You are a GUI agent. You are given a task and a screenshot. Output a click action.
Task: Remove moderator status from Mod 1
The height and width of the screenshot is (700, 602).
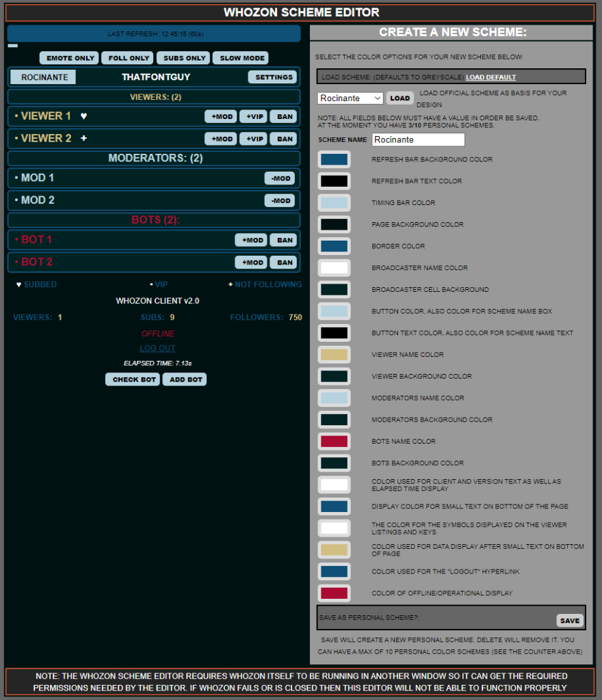coord(280,178)
